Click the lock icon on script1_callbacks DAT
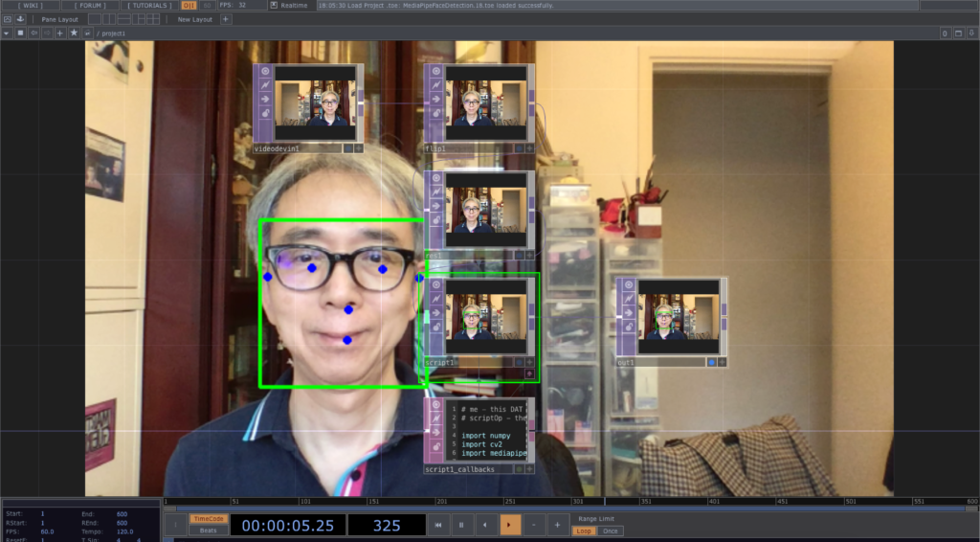This screenshot has height=542, width=980. (435, 446)
